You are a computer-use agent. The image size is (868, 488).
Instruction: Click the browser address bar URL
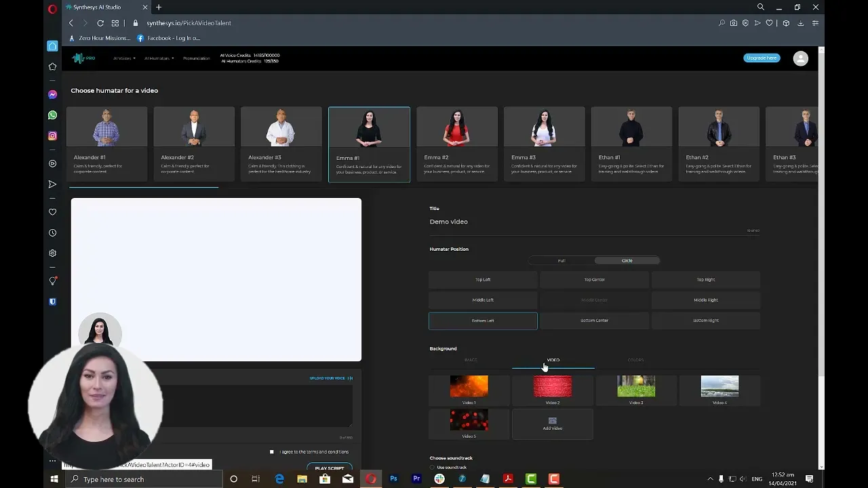189,23
